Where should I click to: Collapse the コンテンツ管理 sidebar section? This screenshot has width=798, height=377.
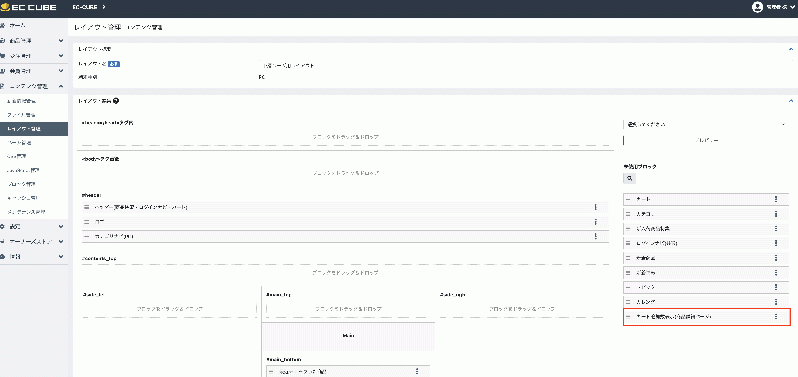point(61,86)
